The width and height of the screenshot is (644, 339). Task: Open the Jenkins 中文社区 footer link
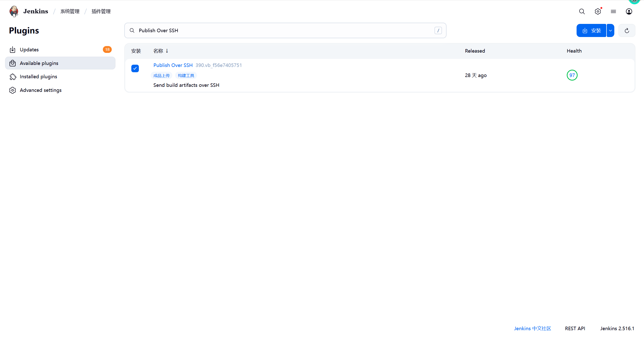(x=532, y=328)
